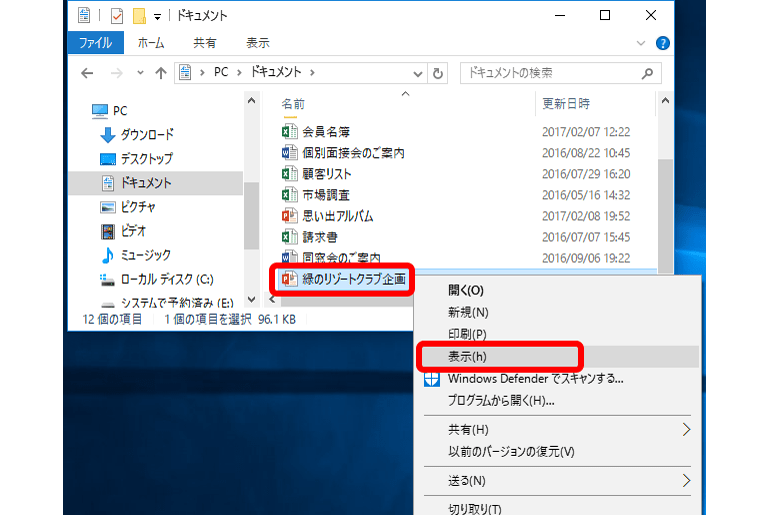Choose プログラムから開く(H)... menu entry

tap(501, 401)
